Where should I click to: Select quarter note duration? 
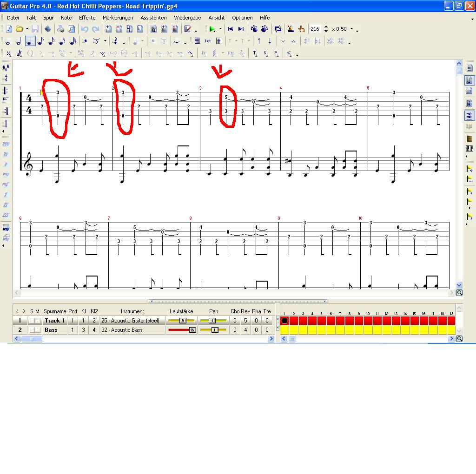pos(30,41)
